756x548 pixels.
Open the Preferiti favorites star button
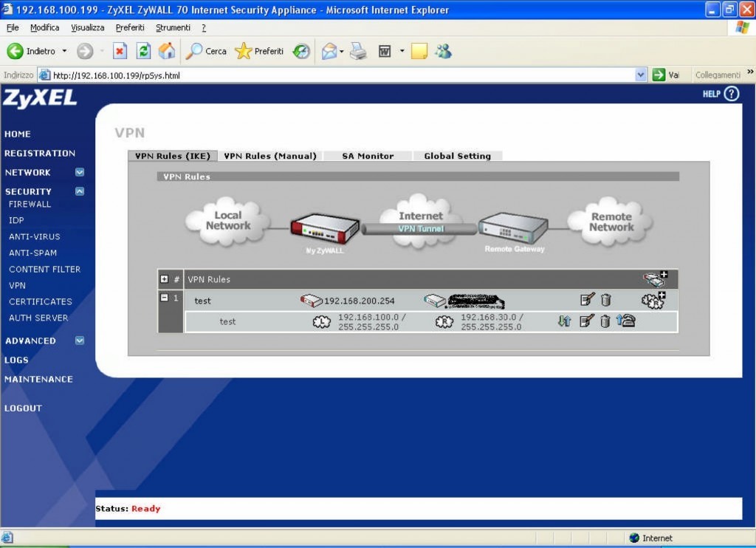[x=259, y=51]
